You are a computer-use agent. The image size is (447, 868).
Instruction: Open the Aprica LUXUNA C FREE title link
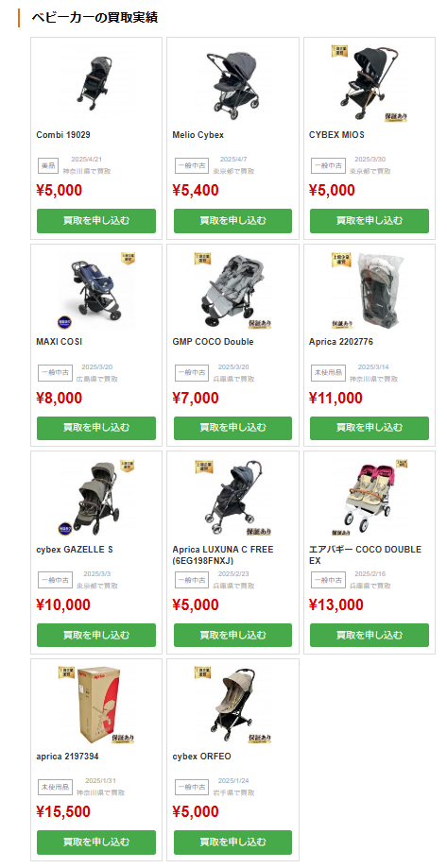(x=223, y=554)
